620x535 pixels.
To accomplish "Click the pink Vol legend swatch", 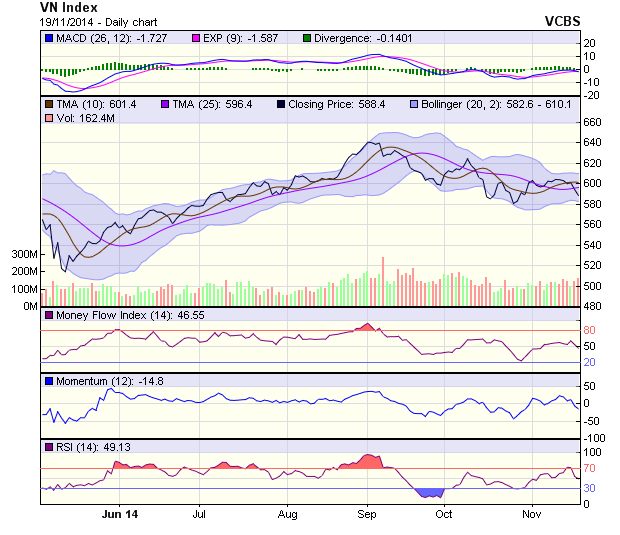I will [x=49, y=119].
